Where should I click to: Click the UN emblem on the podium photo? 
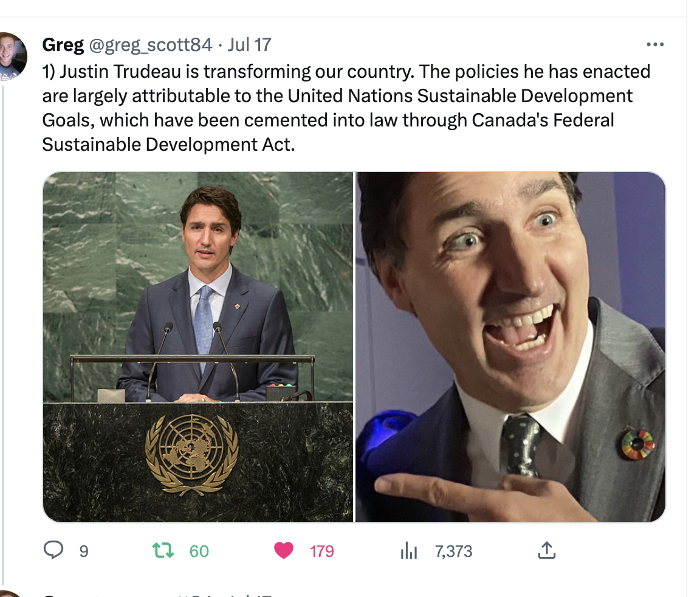coord(191,454)
